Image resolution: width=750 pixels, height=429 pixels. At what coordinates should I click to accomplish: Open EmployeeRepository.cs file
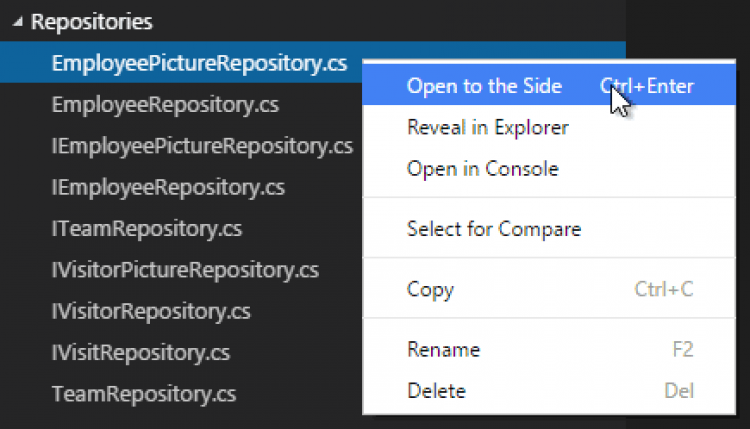[x=165, y=104]
